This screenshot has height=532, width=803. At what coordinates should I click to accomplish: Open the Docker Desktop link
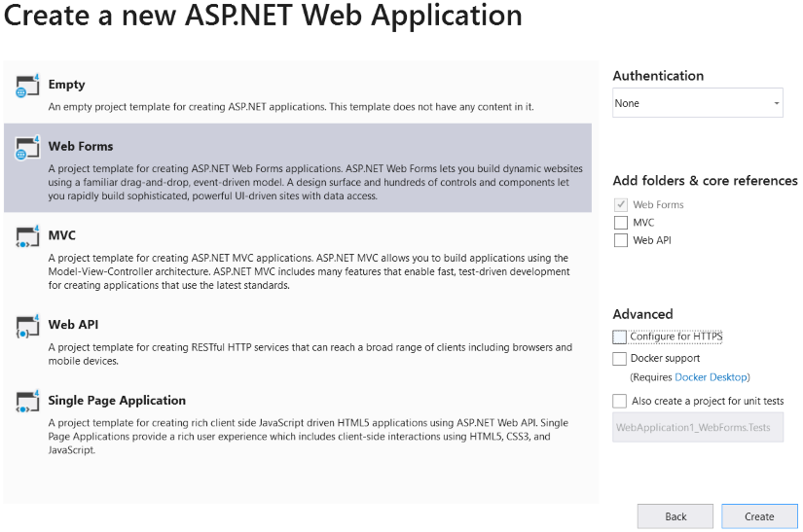point(711,377)
